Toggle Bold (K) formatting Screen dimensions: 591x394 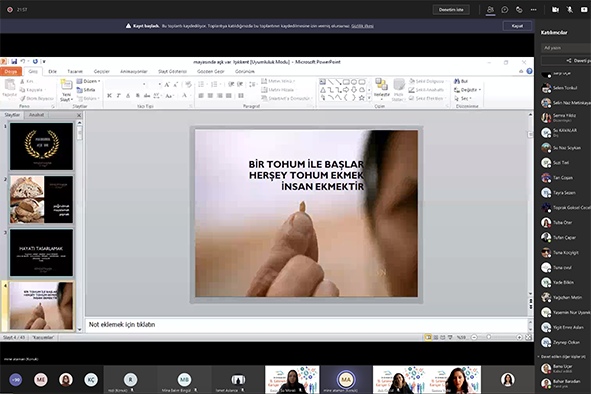pos(109,96)
